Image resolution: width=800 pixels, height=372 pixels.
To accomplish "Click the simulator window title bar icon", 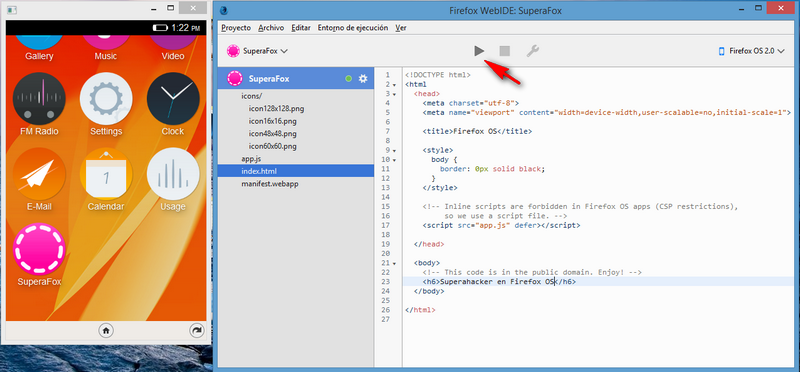I will pos(12,10).
